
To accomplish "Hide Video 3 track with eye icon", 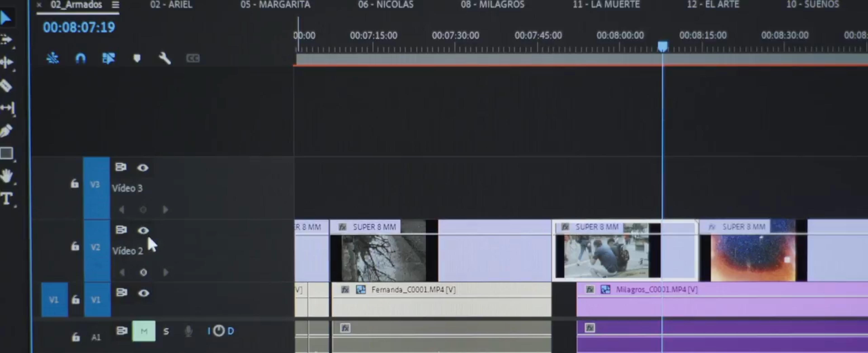I will coord(143,167).
